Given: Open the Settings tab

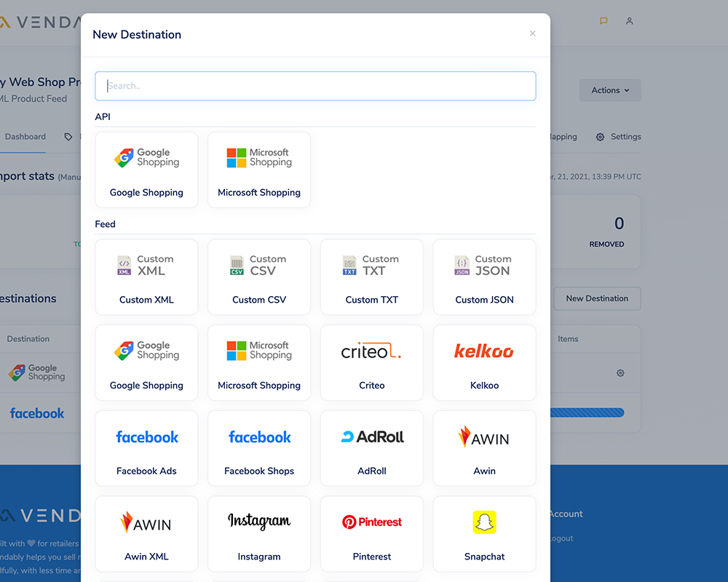Looking at the screenshot, I should (618, 137).
